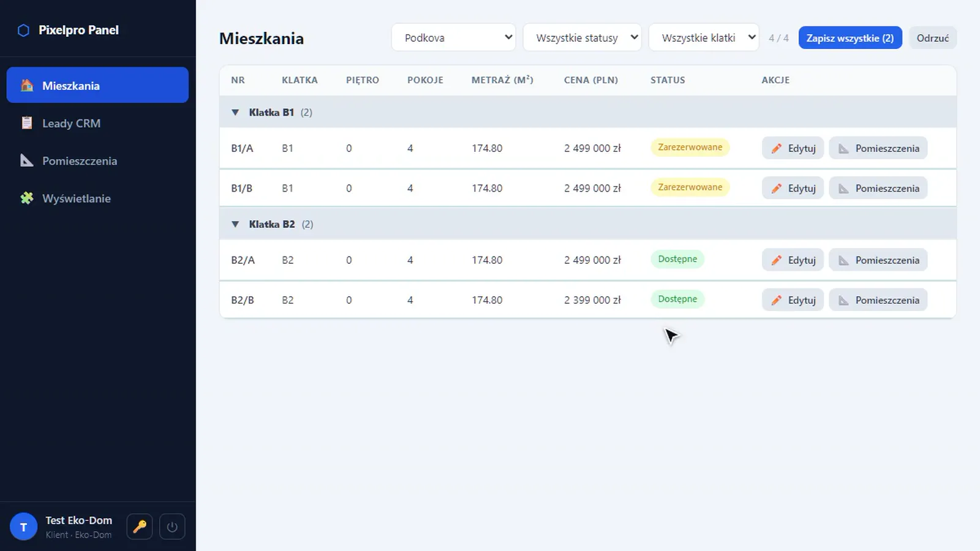
Task: Click the key icon button
Action: [x=140, y=527]
